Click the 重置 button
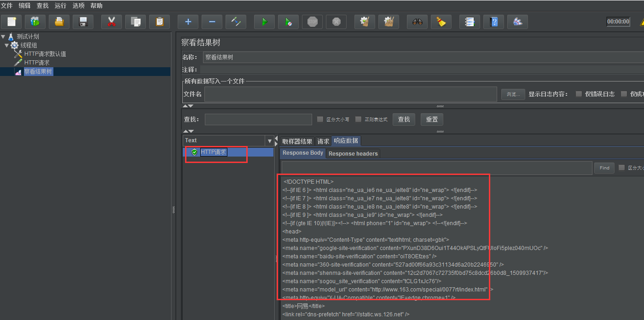644x320 pixels. click(x=432, y=120)
